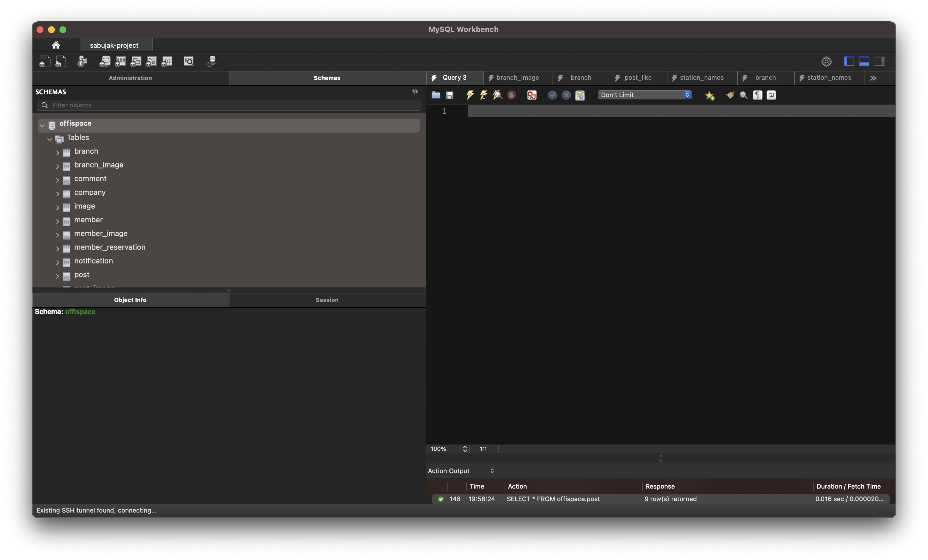Execute query with the lightning bolt icon
Viewport: 928px width, 560px height.
pos(470,95)
